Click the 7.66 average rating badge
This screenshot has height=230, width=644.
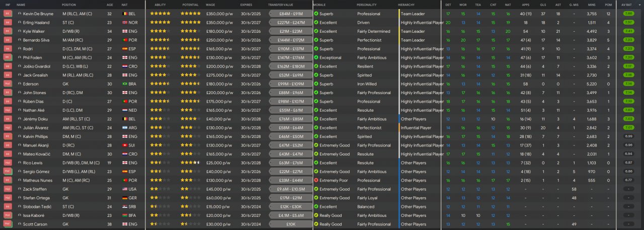coord(628,14)
